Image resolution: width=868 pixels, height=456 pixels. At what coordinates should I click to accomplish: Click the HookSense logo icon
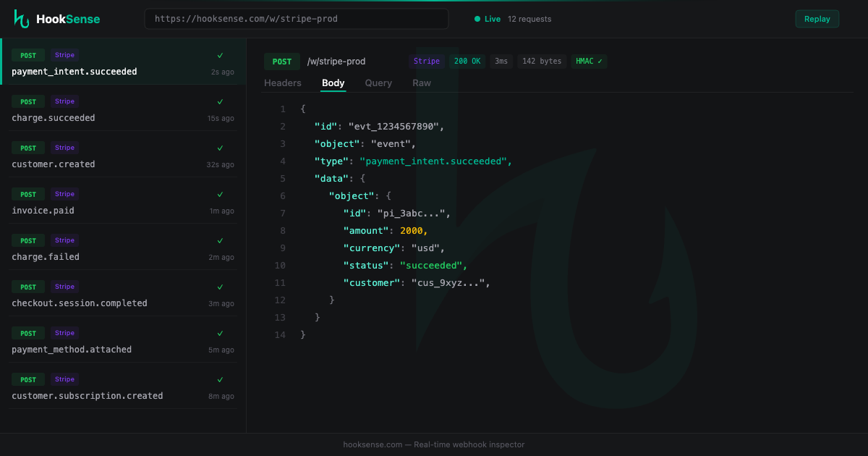tap(20, 18)
